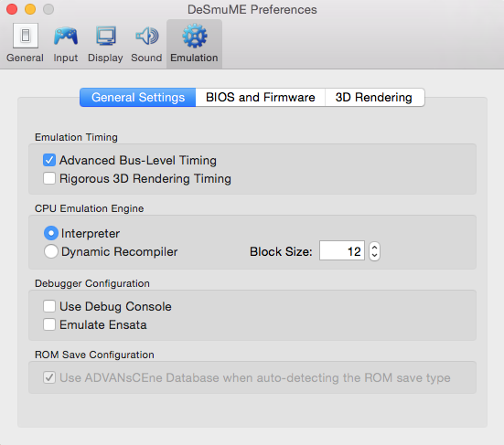Open Sound preferences speaker icon
This screenshot has height=445, width=504.
[146, 36]
